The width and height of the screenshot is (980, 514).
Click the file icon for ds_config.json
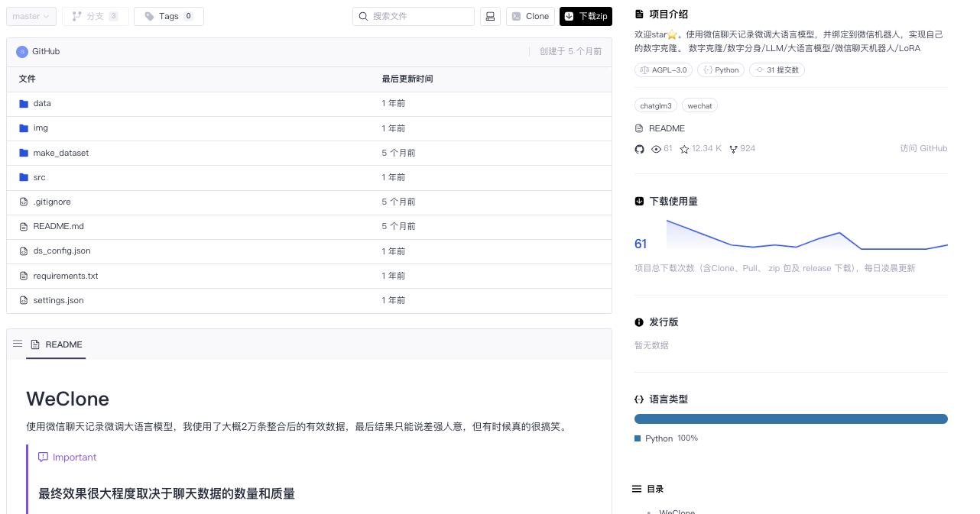24,251
